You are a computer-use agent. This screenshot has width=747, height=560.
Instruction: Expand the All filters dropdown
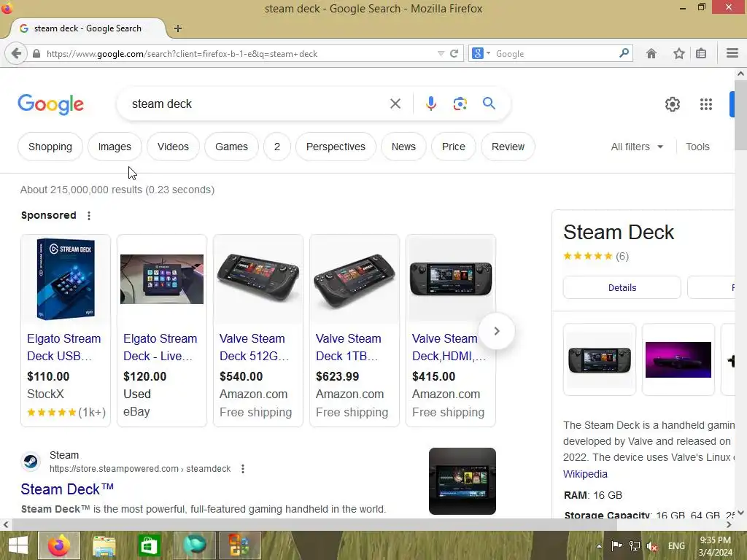[637, 147]
